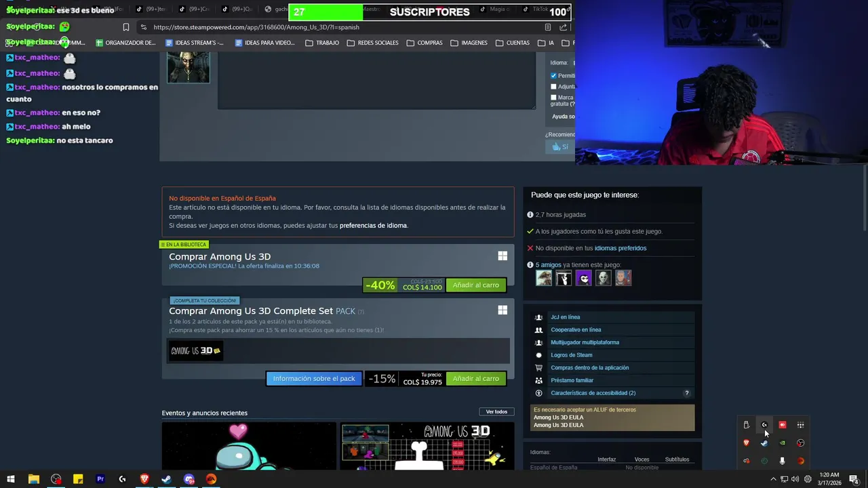This screenshot has height=488, width=868.
Task: Click the red recorder tray icon
Action: (x=783, y=425)
